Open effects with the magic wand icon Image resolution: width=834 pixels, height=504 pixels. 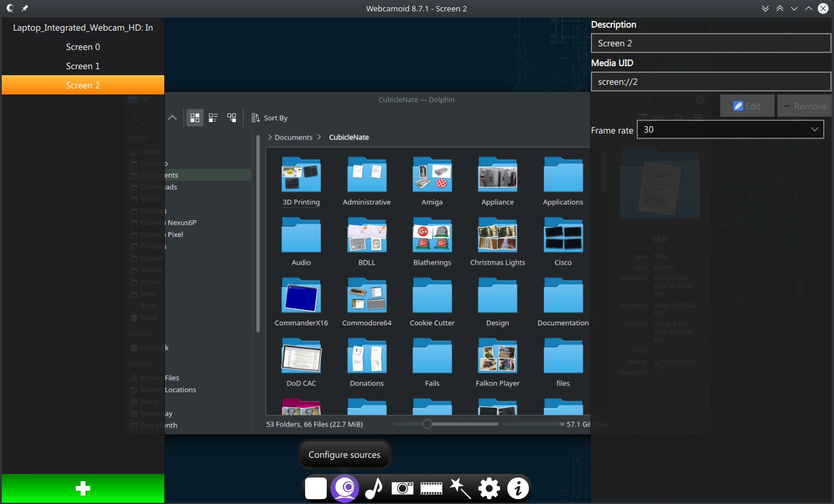click(x=460, y=488)
